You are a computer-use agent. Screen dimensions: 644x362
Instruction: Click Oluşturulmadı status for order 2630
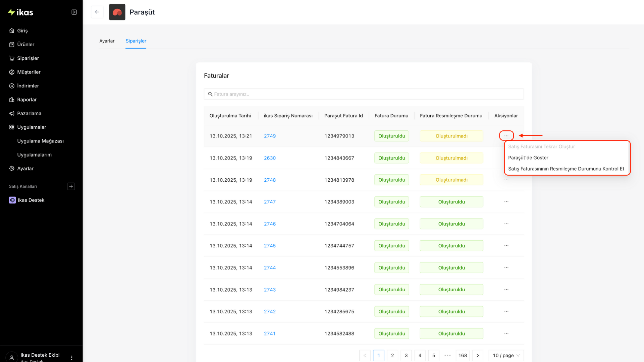click(x=451, y=158)
